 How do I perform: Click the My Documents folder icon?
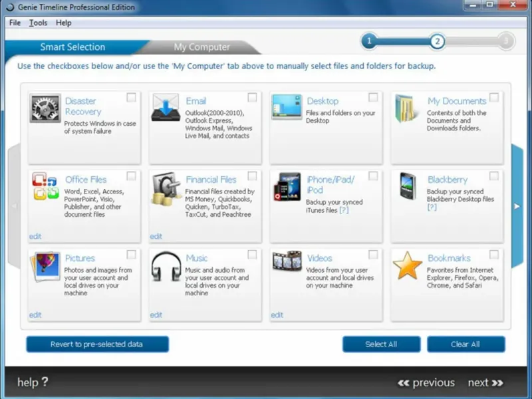point(406,108)
